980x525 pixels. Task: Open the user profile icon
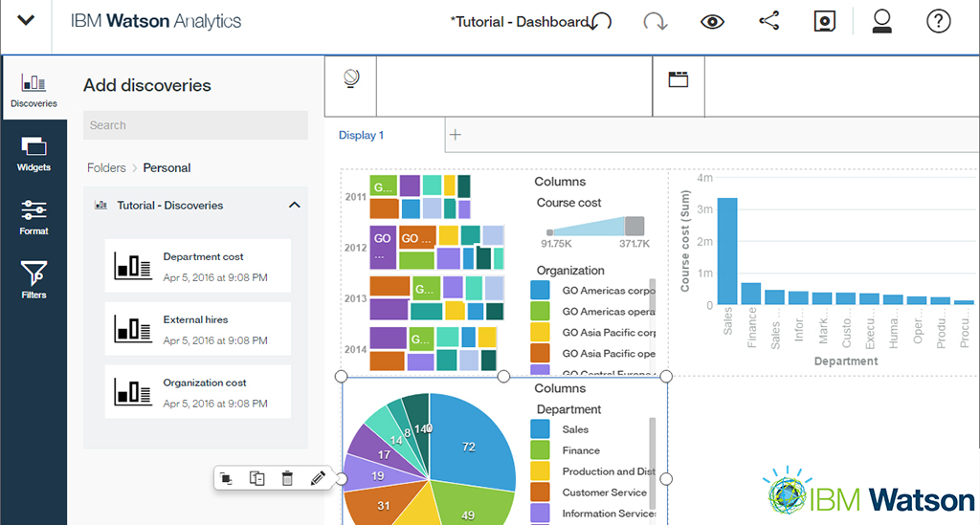coord(881,21)
